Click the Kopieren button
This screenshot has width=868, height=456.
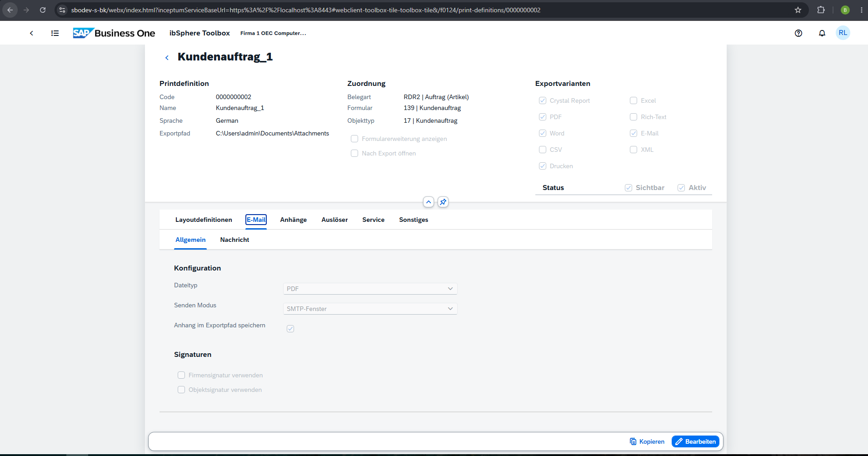click(x=647, y=441)
